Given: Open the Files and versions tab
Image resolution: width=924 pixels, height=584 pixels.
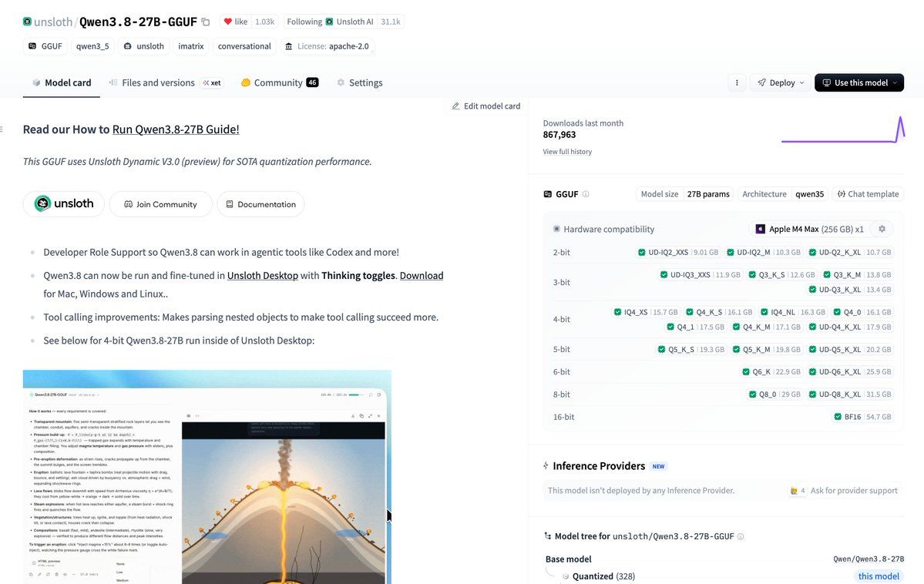Looking at the screenshot, I should [165, 82].
